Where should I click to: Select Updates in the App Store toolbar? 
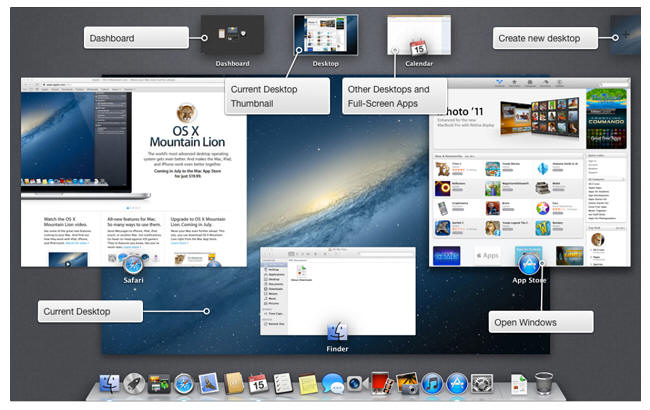tap(559, 83)
